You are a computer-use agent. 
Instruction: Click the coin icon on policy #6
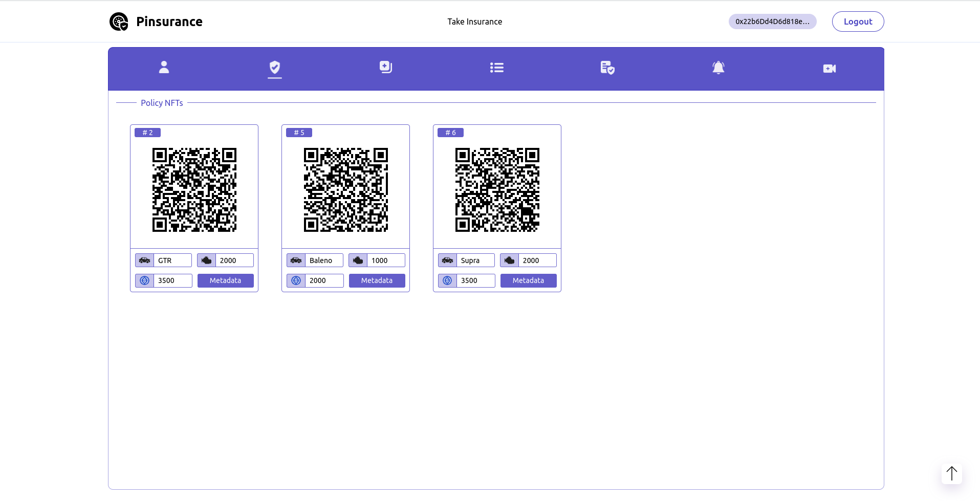tap(448, 280)
